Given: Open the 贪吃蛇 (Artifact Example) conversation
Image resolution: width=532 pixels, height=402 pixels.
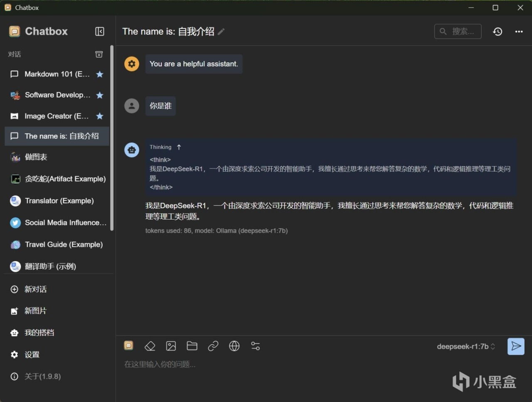Looking at the screenshot, I should click(x=57, y=179).
